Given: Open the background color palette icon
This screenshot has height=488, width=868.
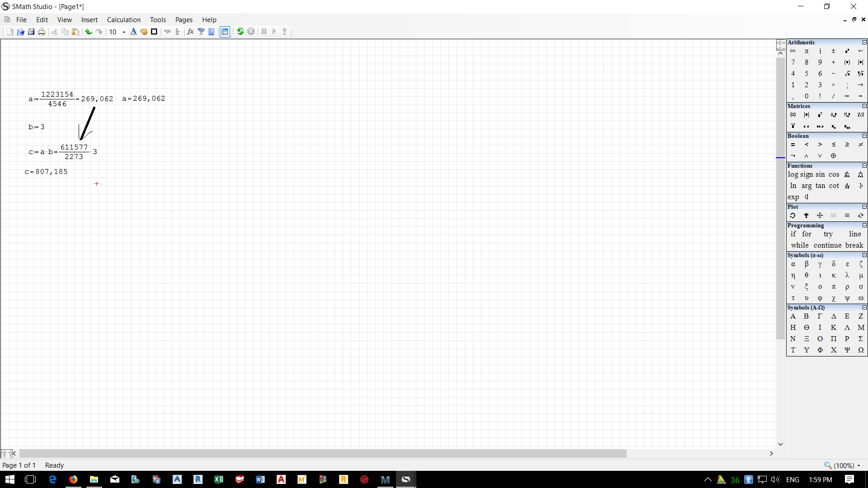Looking at the screenshot, I should coord(144,32).
